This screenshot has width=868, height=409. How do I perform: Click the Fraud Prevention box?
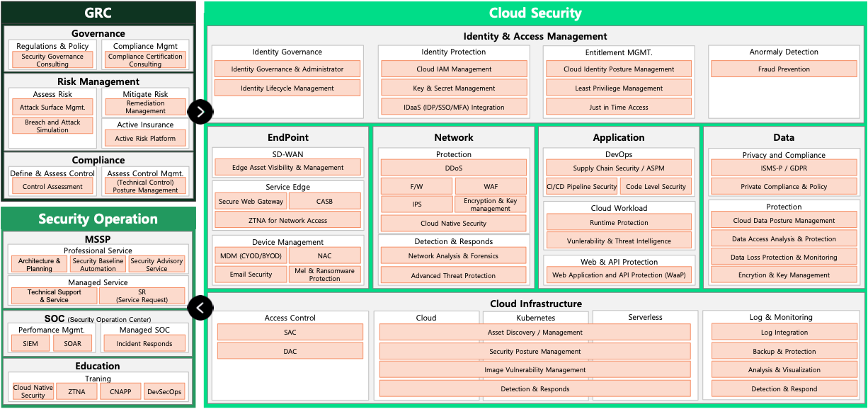784,69
